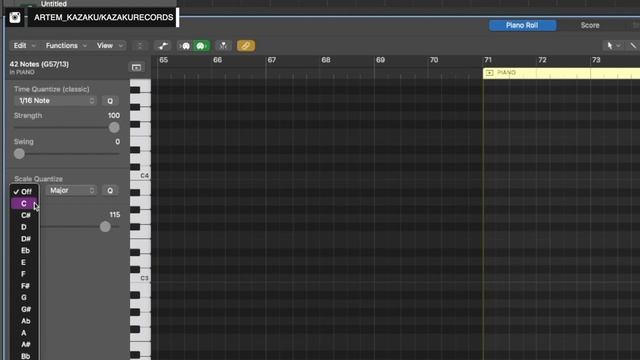Click ARTEM_KAZAKU/KAZAKURECORDS label
Screen dimensions: 640x360
(104, 17)
